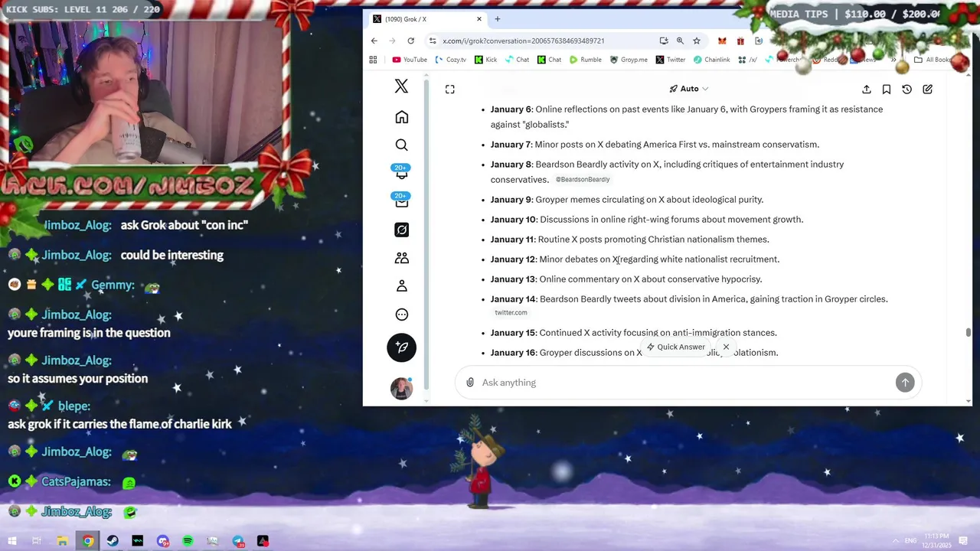Open the Auto model selector dropdown
This screenshot has width=980, height=551.
(x=689, y=89)
